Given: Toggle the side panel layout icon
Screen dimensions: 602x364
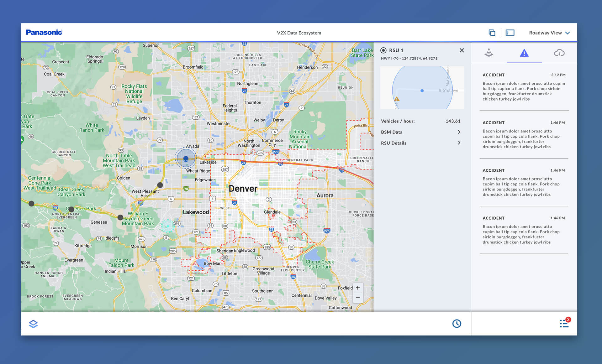Looking at the screenshot, I should [x=510, y=33].
